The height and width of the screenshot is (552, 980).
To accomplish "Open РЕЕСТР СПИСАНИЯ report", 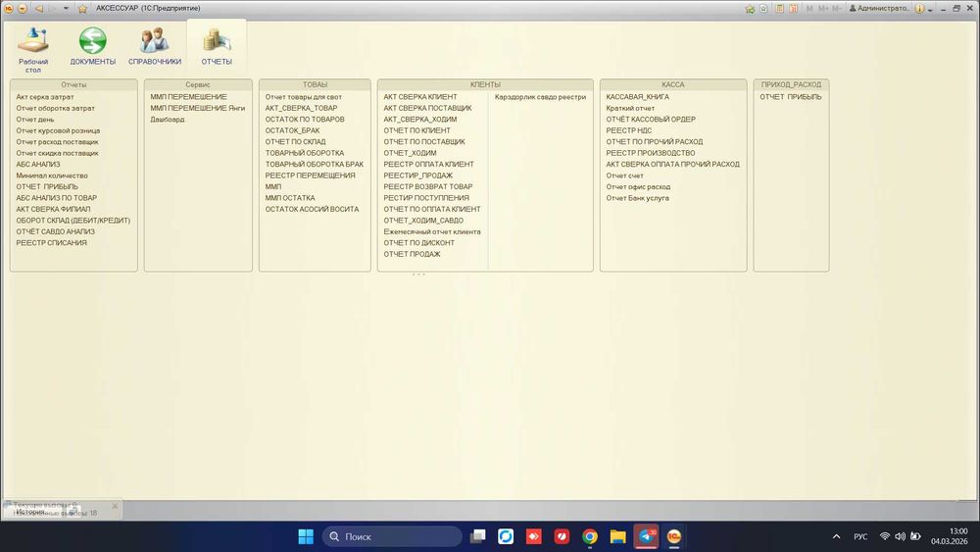I will pyautogui.click(x=51, y=243).
